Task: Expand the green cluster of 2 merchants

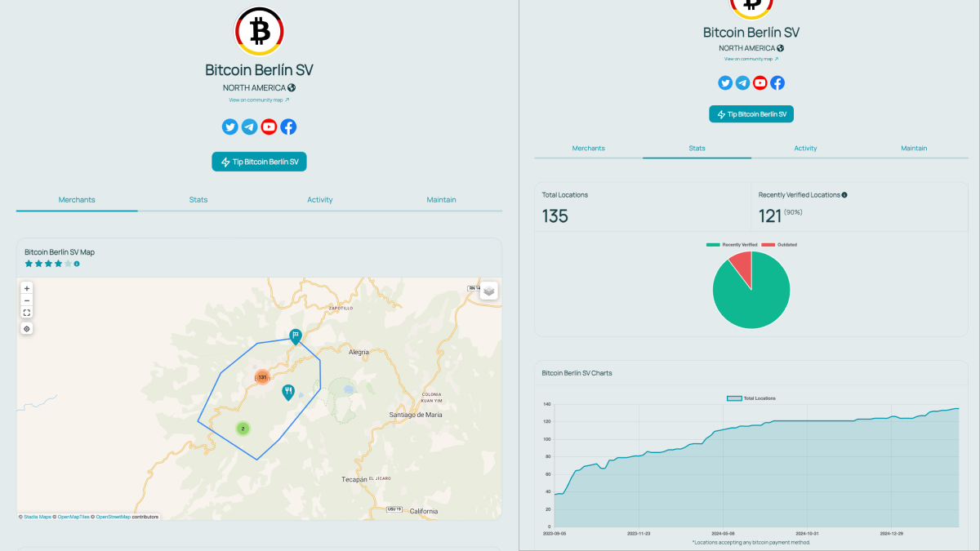Action: pos(243,429)
